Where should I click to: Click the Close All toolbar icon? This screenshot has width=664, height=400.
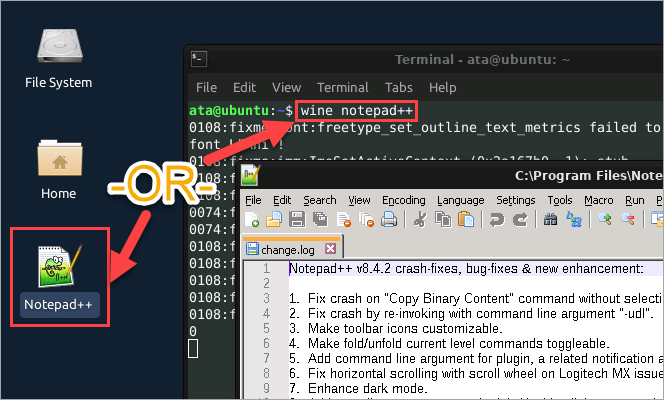[x=366, y=220]
